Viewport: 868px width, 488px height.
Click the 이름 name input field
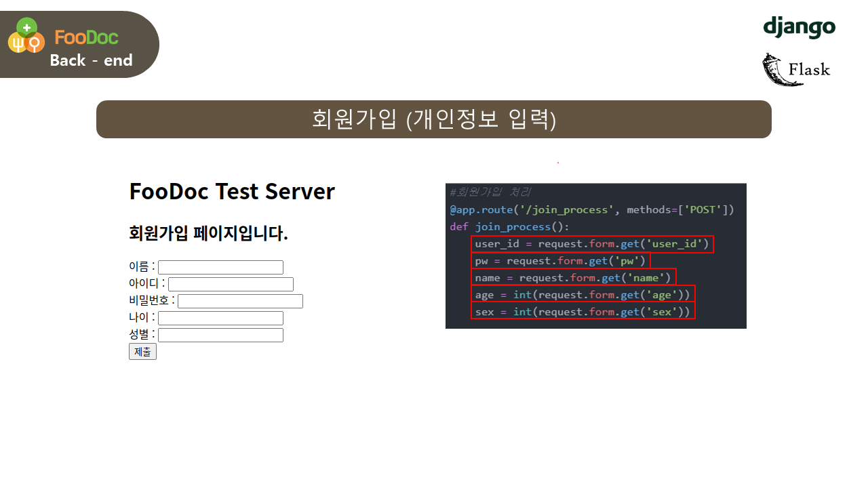(x=220, y=267)
